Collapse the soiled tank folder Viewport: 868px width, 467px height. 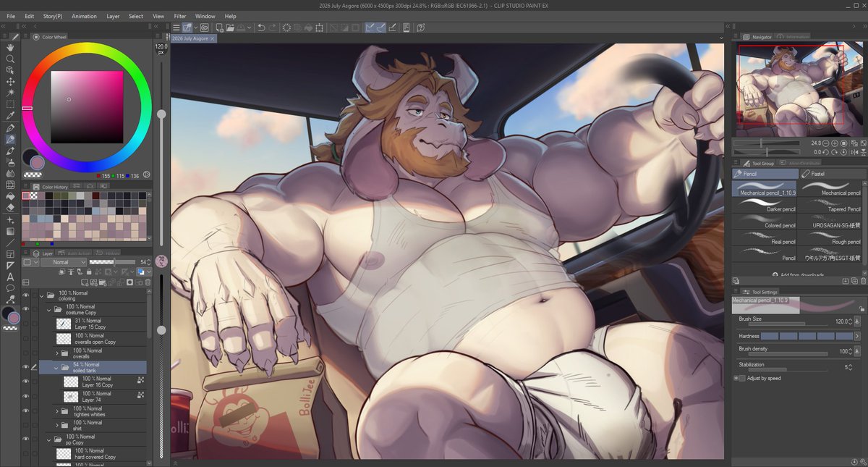click(x=56, y=367)
